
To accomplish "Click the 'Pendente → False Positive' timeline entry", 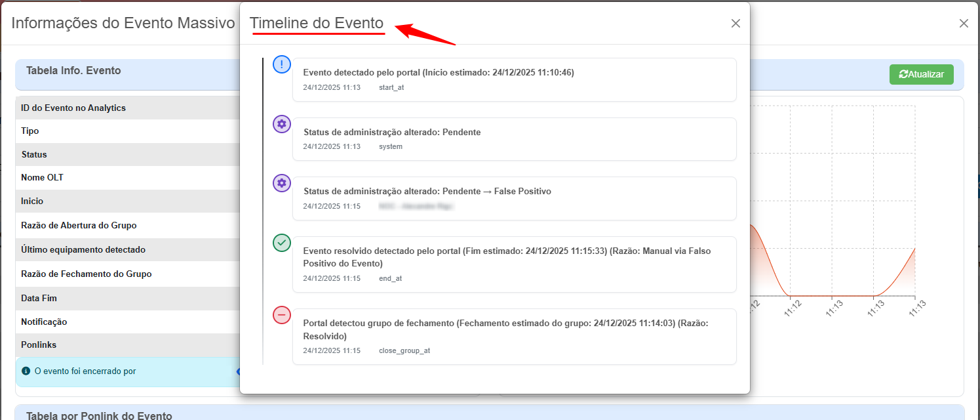I will (x=514, y=198).
